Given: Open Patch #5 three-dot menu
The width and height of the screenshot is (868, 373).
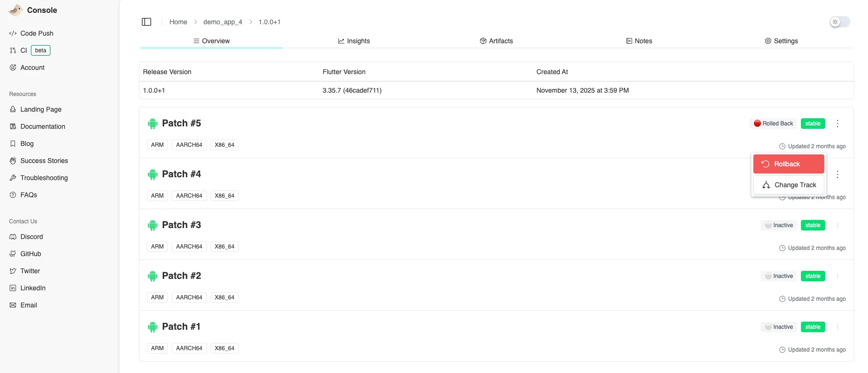Looking at the screenshot, I should pyautogui.click(x=838, y=124).
